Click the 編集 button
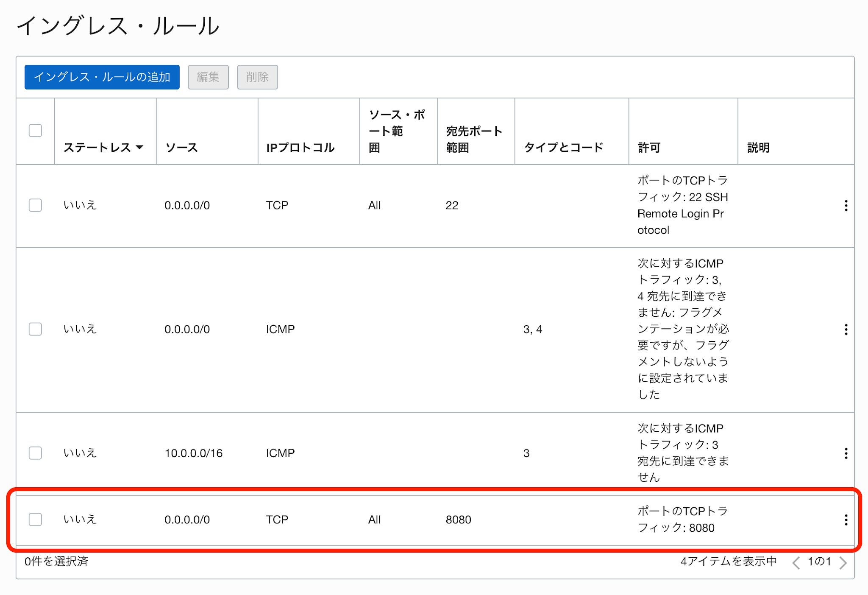 (x=208, y=77)
